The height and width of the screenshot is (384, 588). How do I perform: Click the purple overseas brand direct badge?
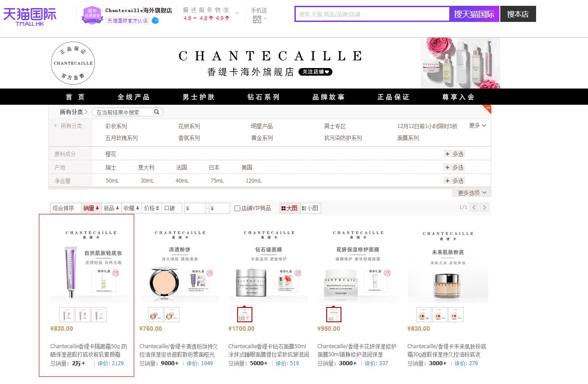pos(92,15)
